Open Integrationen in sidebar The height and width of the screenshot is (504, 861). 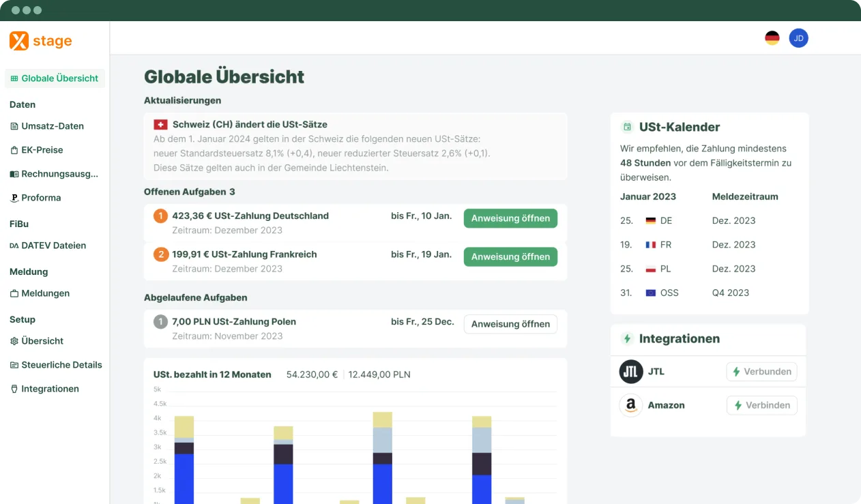coord(44,389)
